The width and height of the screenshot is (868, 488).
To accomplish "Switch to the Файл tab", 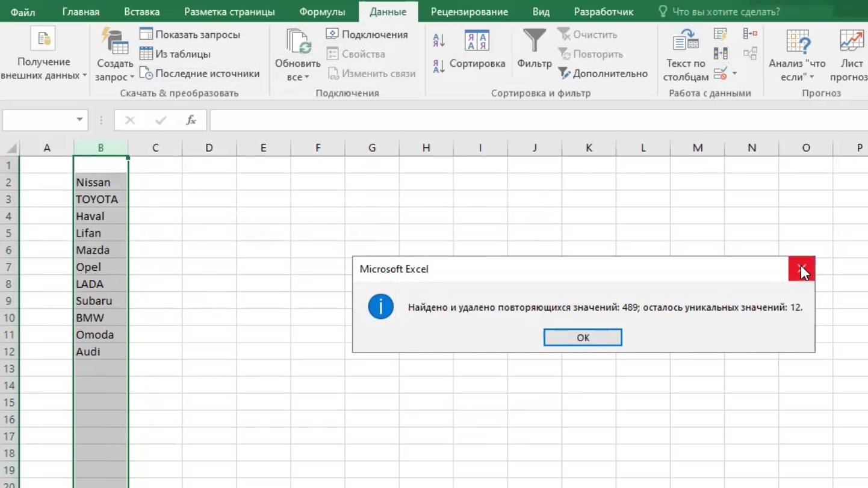I will tap(23, 11).
